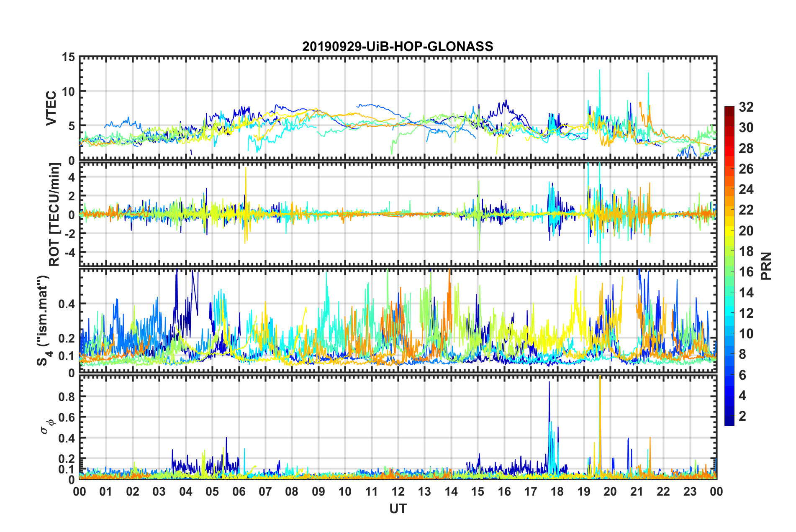
Task: Select the 5 tick on the VTEC axis
Action: pyautogui.click(x=72, y=126)
